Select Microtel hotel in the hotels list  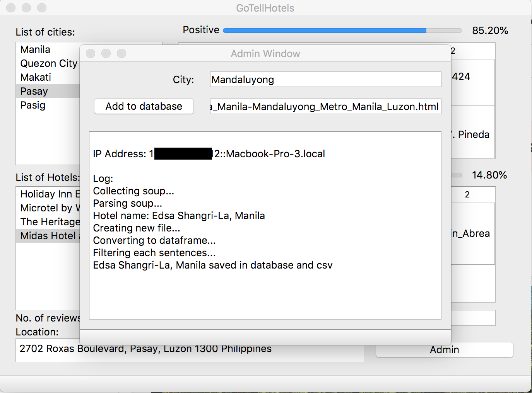pos(48,208)
